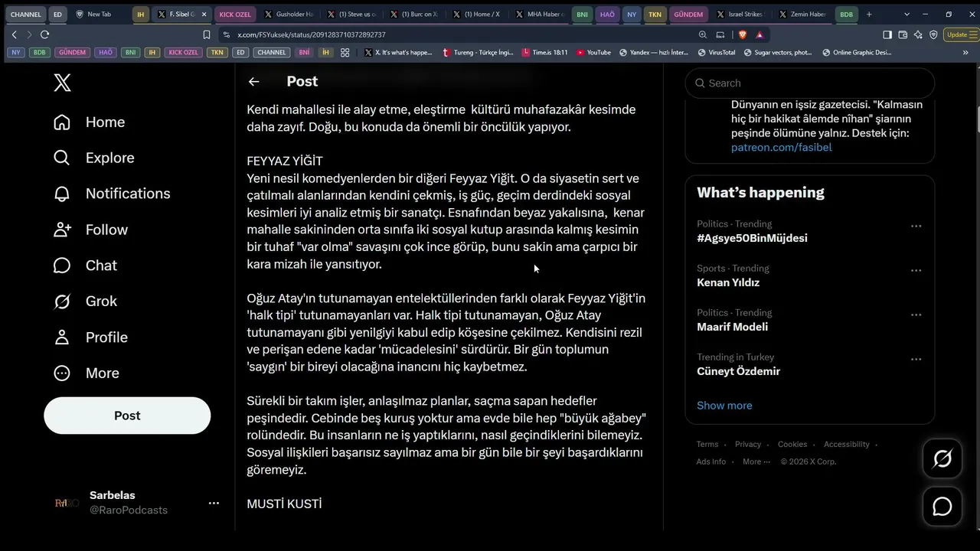The height and width of the screenshot is (551, 980).
Task: Toggle the browser sidebar panel
Action: (887, 34)
